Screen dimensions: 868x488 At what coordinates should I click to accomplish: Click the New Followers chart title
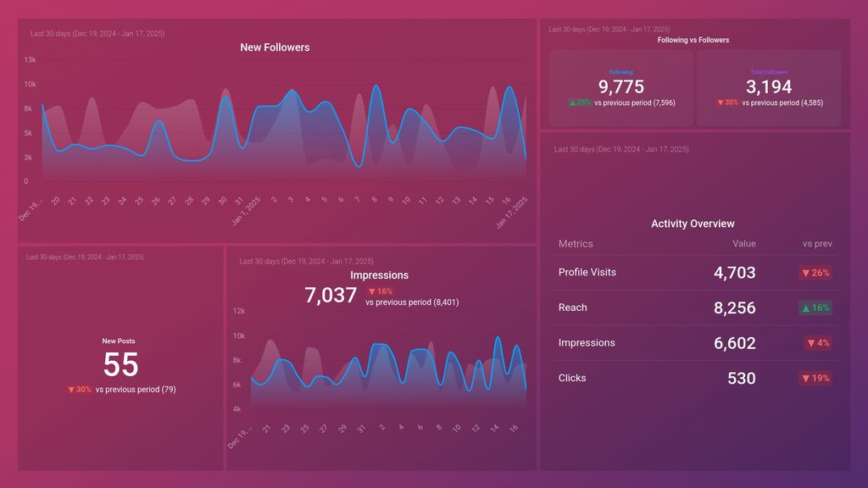click(x=275, y=47)
